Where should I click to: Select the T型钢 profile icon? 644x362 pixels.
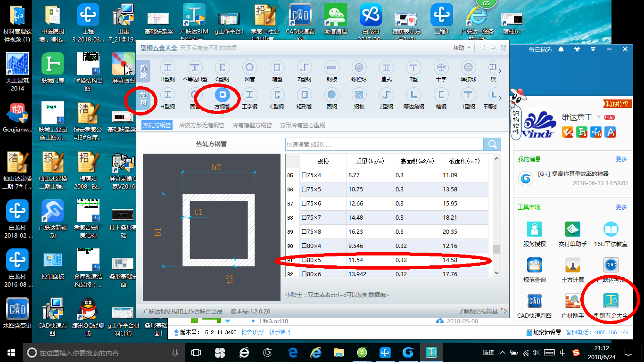tap(468, 99)
